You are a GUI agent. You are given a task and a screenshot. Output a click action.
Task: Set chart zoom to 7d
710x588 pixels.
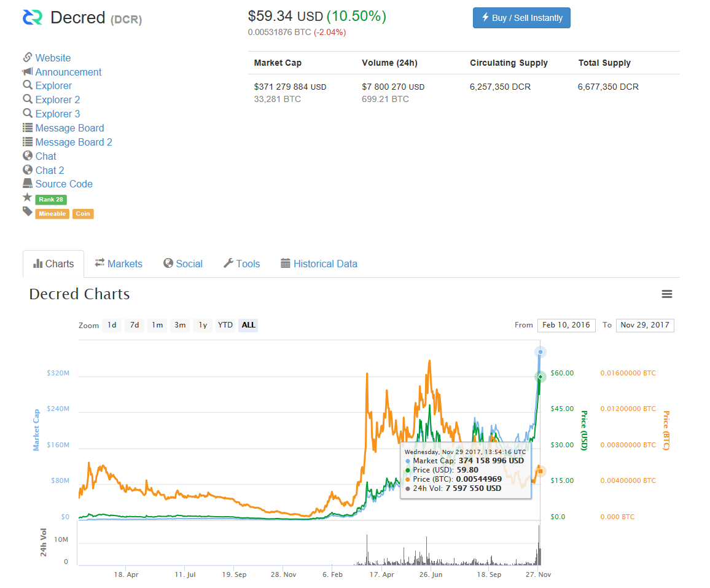135,325
